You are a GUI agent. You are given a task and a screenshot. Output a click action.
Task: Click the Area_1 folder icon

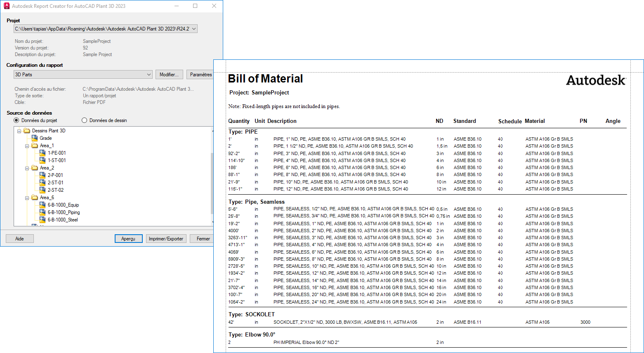tap(35, 146)
